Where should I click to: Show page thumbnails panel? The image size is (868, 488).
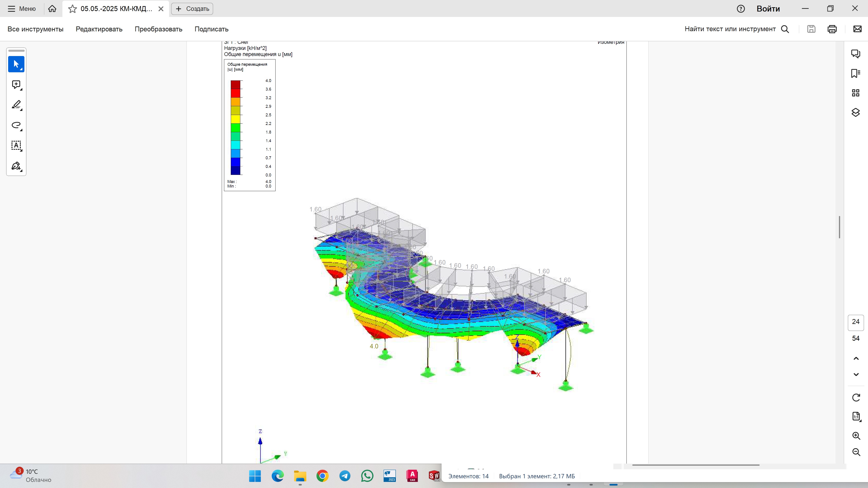coord(856,93)
